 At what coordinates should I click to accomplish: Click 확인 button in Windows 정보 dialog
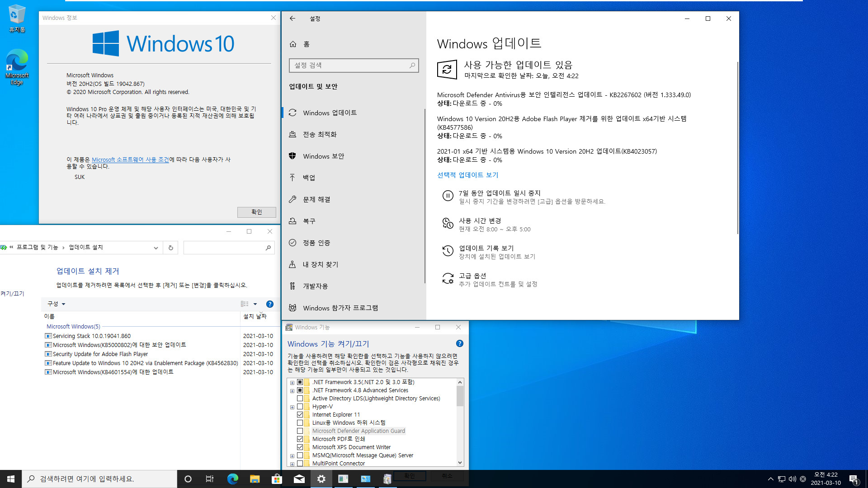pos(256,212)
